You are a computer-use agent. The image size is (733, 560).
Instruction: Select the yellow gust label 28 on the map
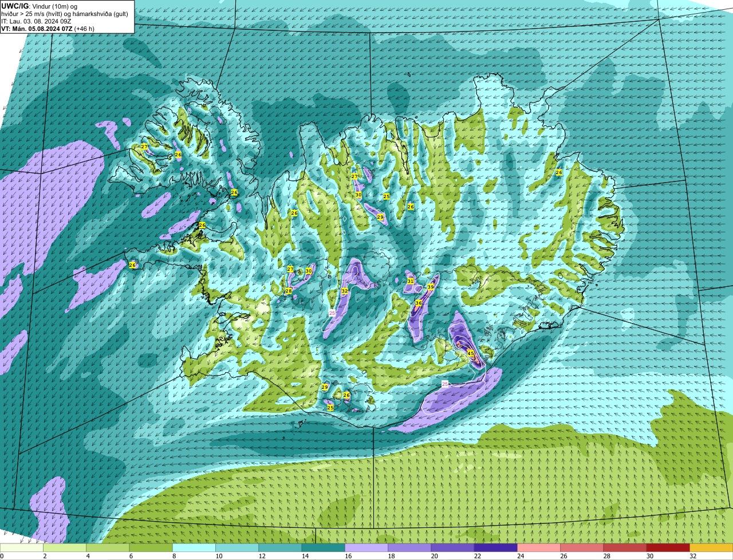(289, 291)
